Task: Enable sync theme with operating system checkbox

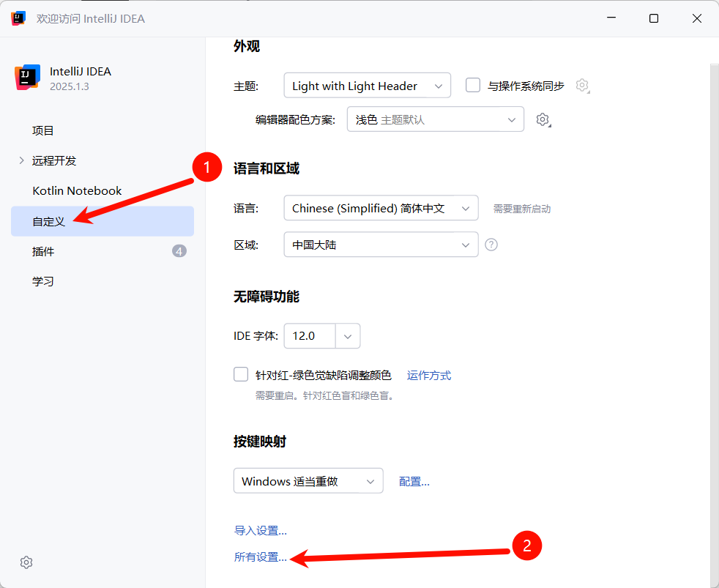Action: point(473,86)
